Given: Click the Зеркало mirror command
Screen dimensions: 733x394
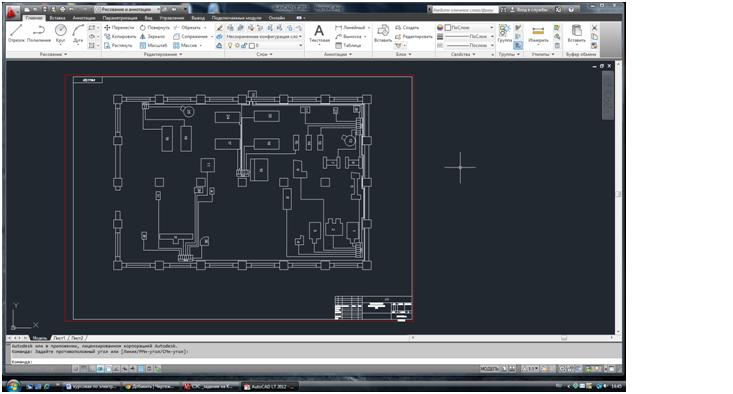Looking at the screenshot, I should click(152, 36).
